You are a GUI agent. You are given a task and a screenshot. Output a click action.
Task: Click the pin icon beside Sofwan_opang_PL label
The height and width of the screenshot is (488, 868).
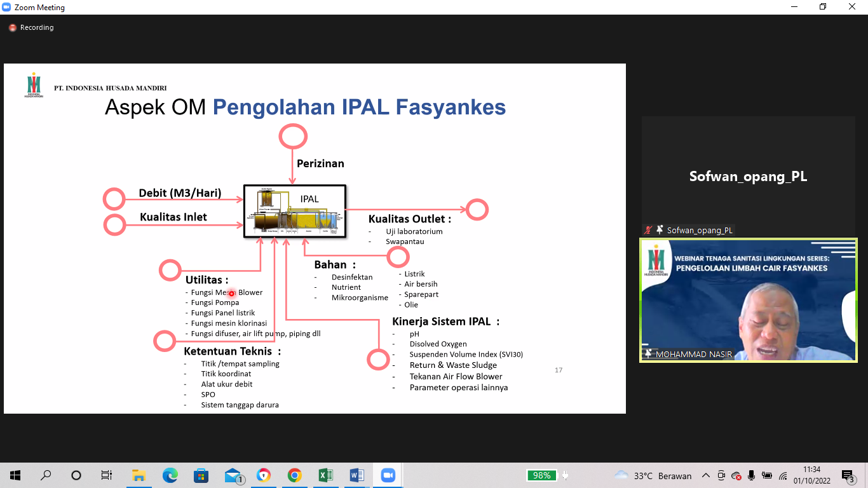point(660,230)
